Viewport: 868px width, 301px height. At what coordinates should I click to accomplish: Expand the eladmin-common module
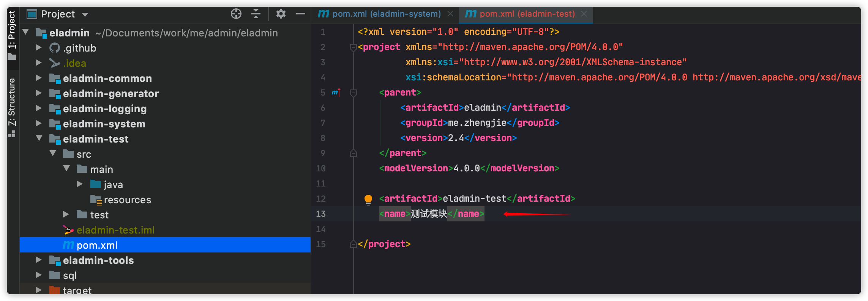(38, 78)
